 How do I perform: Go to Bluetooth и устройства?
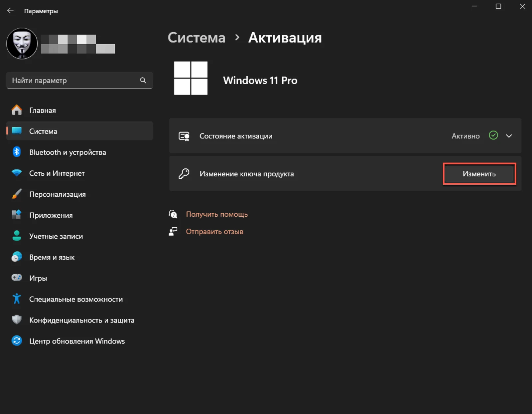click(79, 152)
